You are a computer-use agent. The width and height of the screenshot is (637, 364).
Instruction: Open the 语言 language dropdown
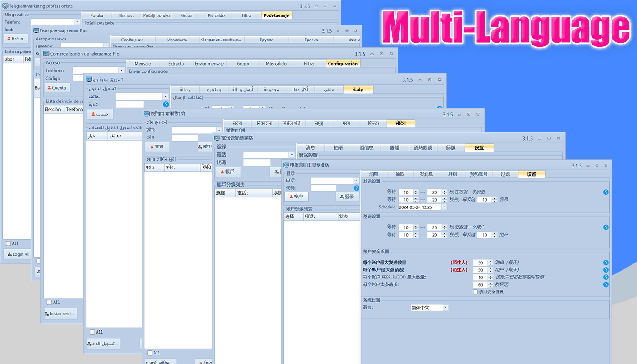click(445, 308)
